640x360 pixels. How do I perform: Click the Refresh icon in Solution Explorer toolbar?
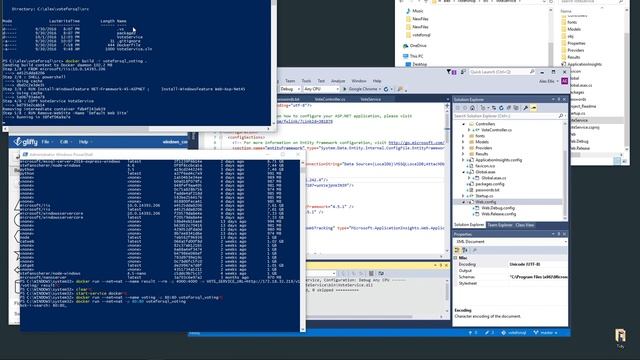[x=501, y=108]
